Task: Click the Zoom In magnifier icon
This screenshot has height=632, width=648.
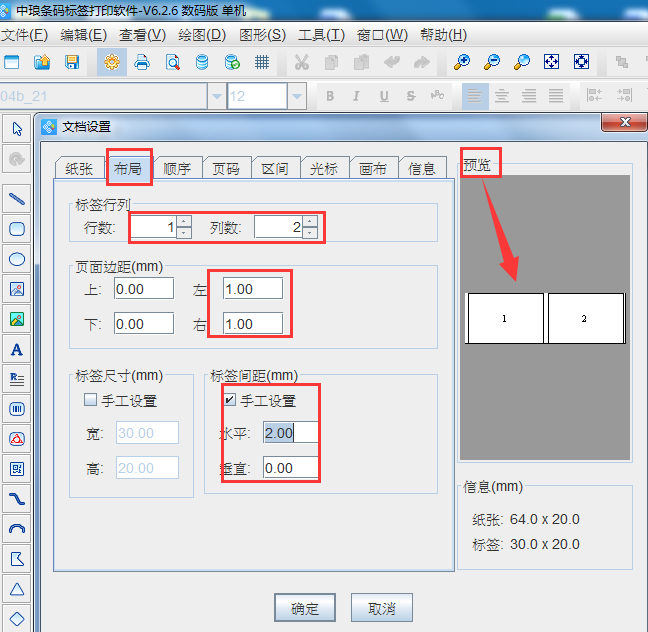Action: pyautogui.click(x=461, y=62)
